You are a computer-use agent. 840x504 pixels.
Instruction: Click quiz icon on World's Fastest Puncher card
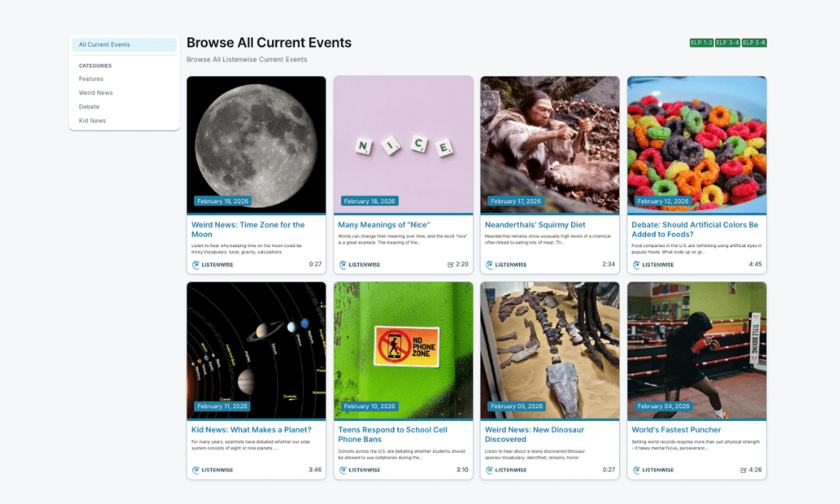[x=743, y=470]
